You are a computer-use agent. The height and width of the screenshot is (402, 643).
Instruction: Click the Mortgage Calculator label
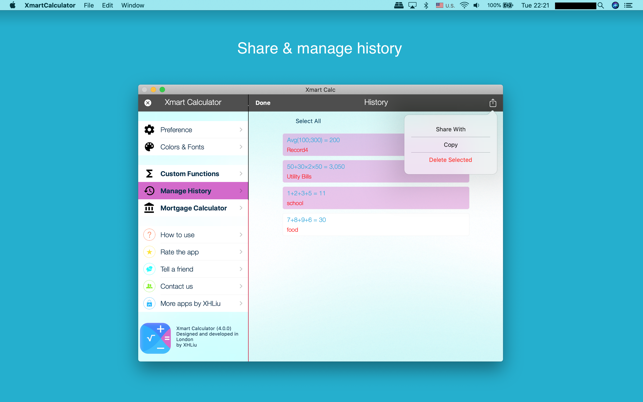click(194, 208)
